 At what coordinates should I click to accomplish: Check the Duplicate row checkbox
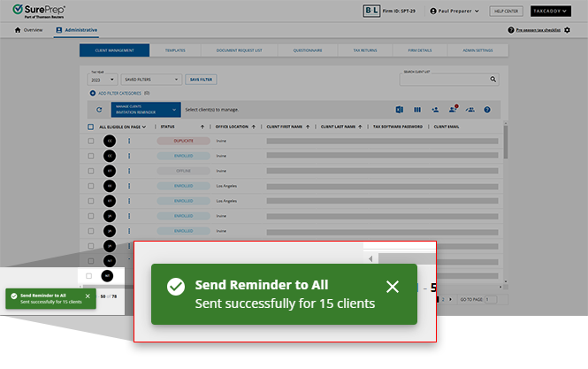91,141
